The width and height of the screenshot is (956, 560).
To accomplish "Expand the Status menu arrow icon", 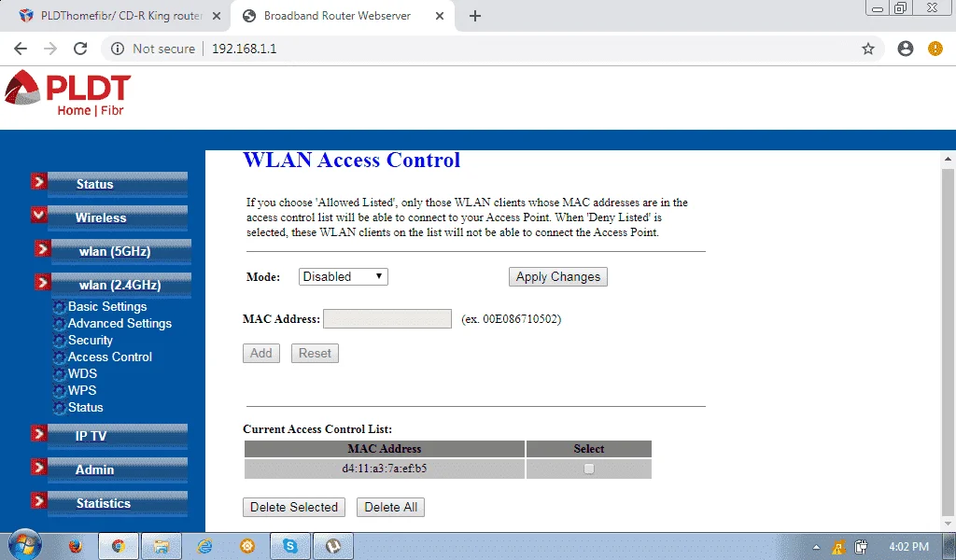I will (x=39, y=182).
